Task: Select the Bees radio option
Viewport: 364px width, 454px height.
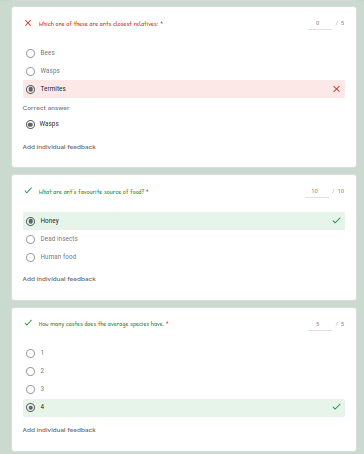Action: 30,53
